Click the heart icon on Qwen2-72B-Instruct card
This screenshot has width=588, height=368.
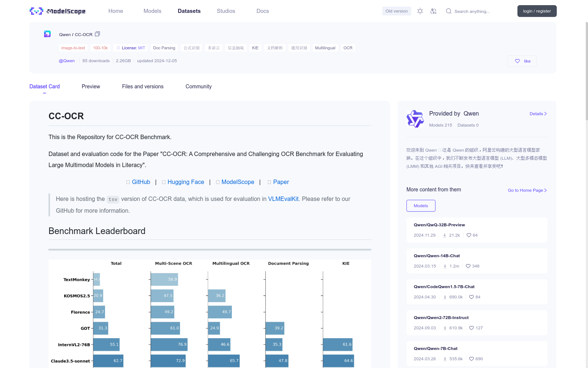pyautogui.click(x=472, y=328)
